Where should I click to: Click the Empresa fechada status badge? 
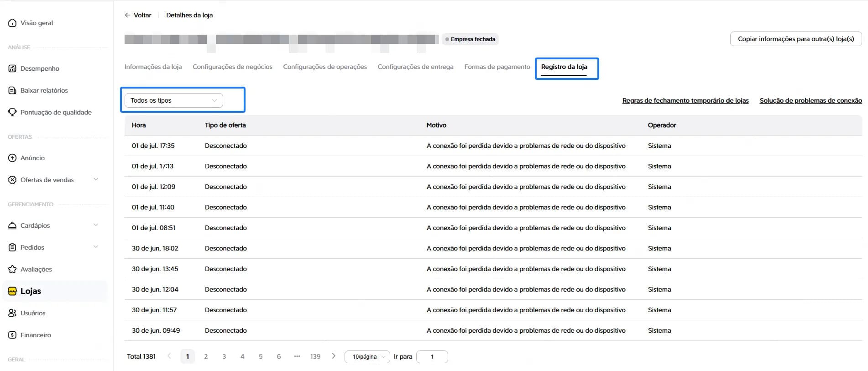click(x=471, y=39)
